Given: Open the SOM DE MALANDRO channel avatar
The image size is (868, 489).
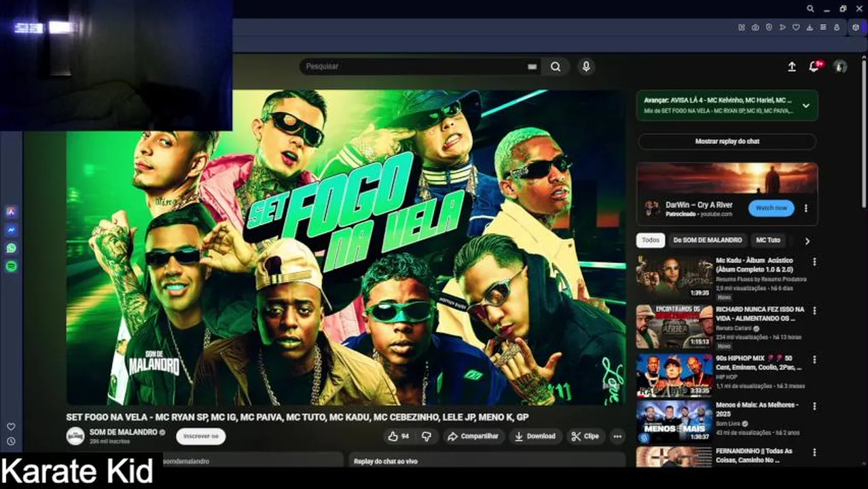Looking at the screenshot, I should coord(75,436).
